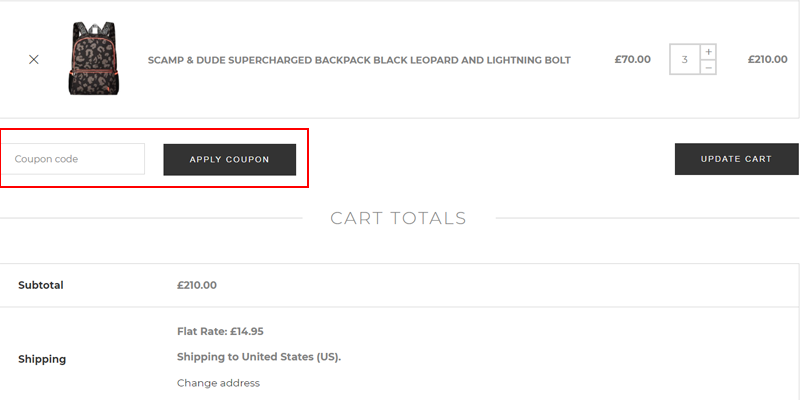
Task: Click the Shipping to United States text
Action: [x=259, y=357]
